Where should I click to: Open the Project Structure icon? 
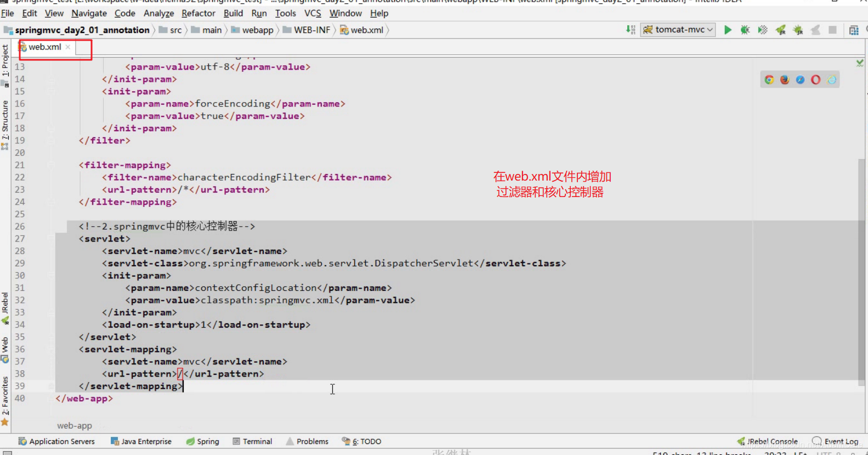pos(853,30)
